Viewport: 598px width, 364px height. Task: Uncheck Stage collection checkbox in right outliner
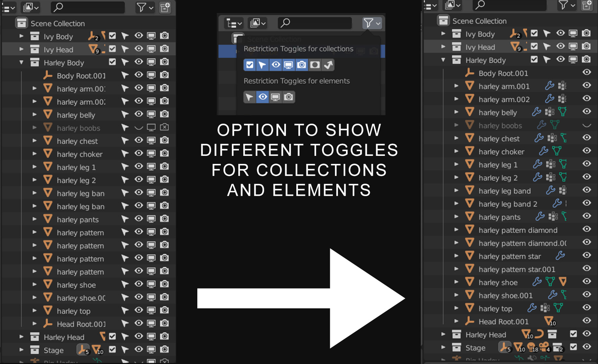coord(573,347)
